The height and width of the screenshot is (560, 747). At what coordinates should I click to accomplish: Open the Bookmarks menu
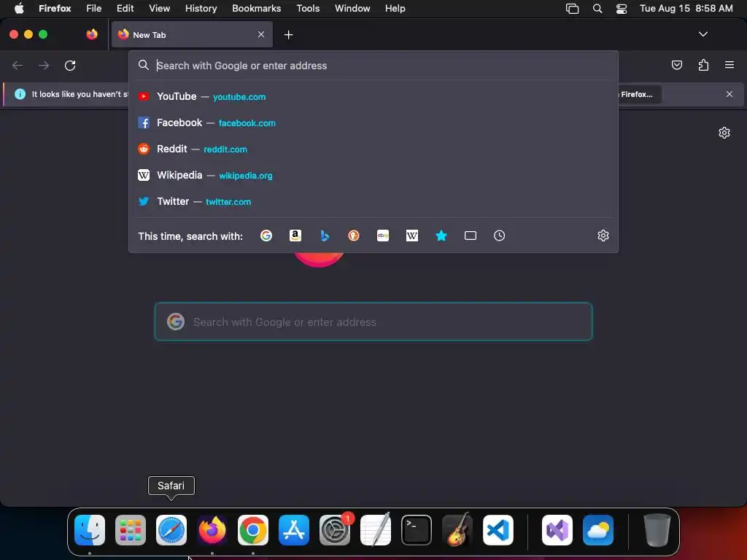pos(256,8)
